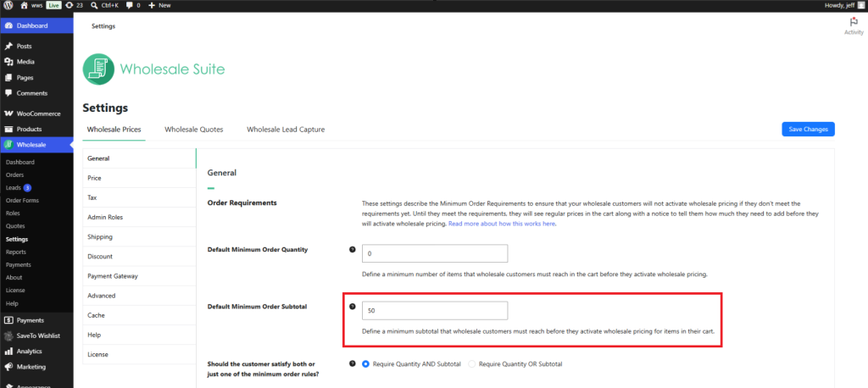Open the Price settings section
868x388 pixels.
point(139,178)
